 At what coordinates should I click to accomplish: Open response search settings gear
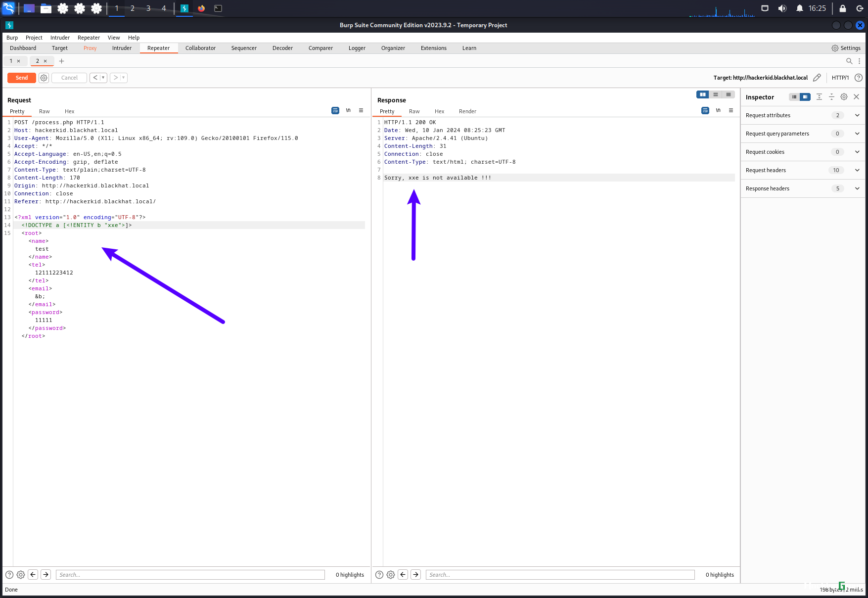[x=391, y=575]
